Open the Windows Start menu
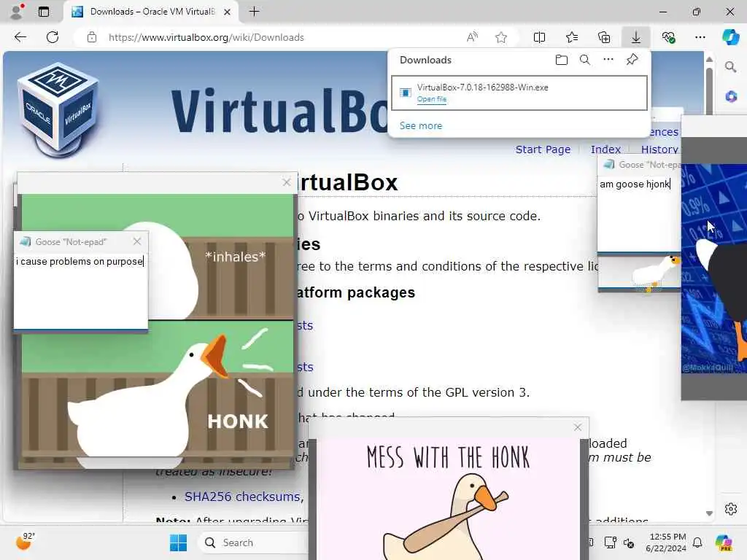 tap(178, 542)
